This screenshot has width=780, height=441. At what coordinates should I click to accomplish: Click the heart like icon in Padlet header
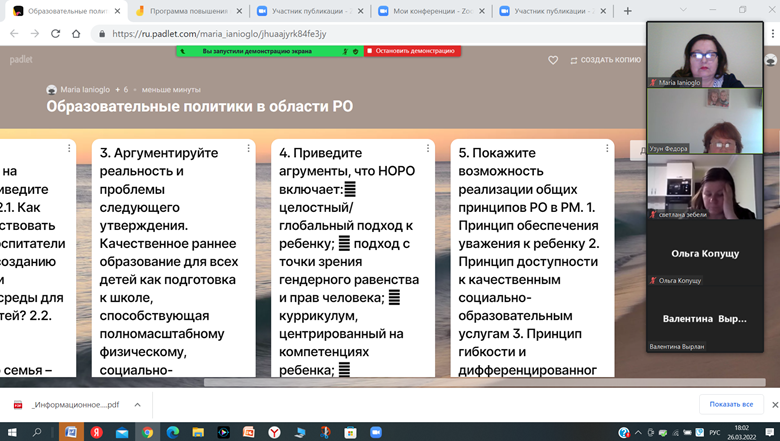coord(553,60)
